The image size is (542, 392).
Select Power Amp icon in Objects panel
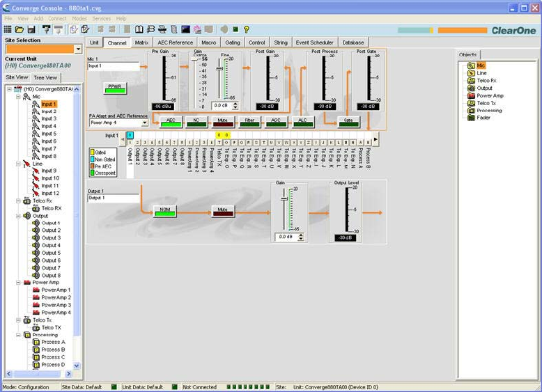click(471, 95)
